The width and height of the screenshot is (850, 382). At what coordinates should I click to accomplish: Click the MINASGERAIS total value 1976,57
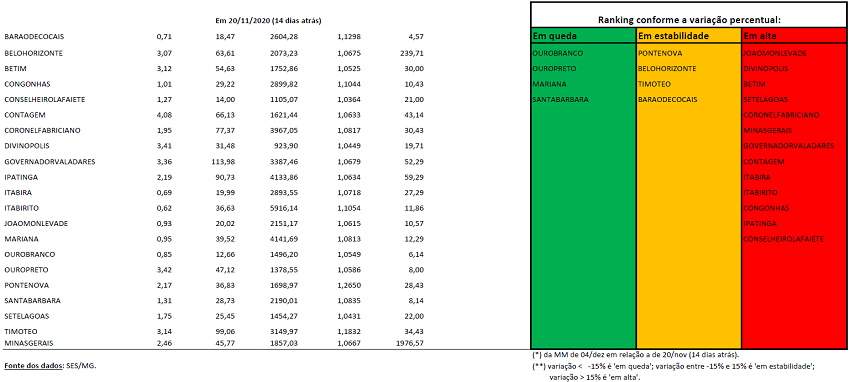410,343
